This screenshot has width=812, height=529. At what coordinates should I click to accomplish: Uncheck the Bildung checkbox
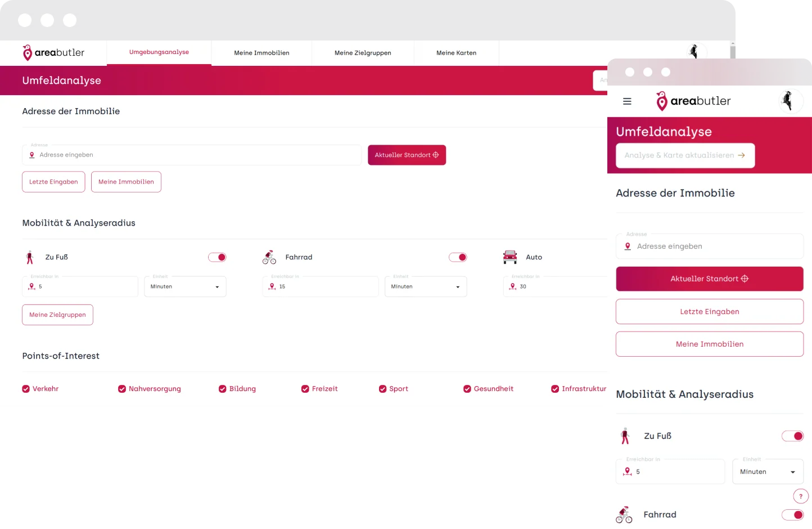coord(223,389)
